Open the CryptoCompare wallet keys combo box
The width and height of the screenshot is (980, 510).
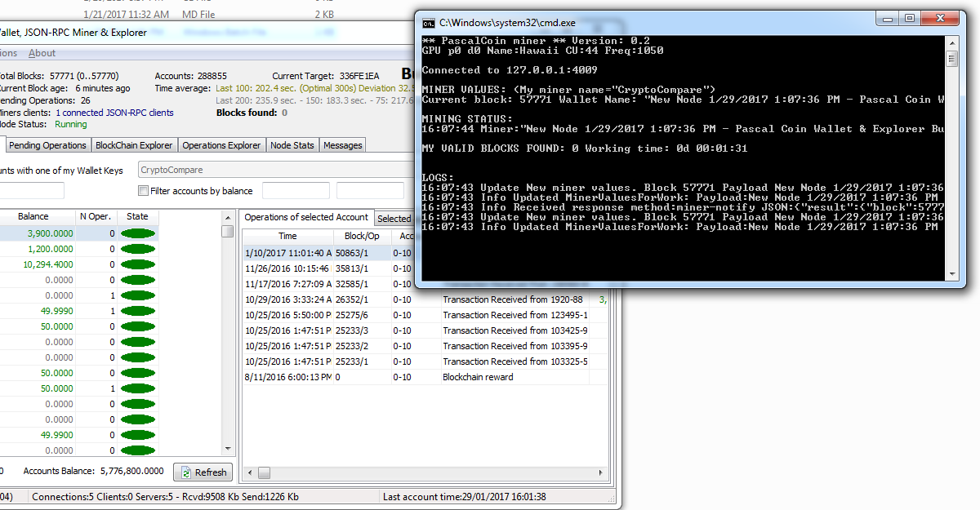click(x=276, y=171)
